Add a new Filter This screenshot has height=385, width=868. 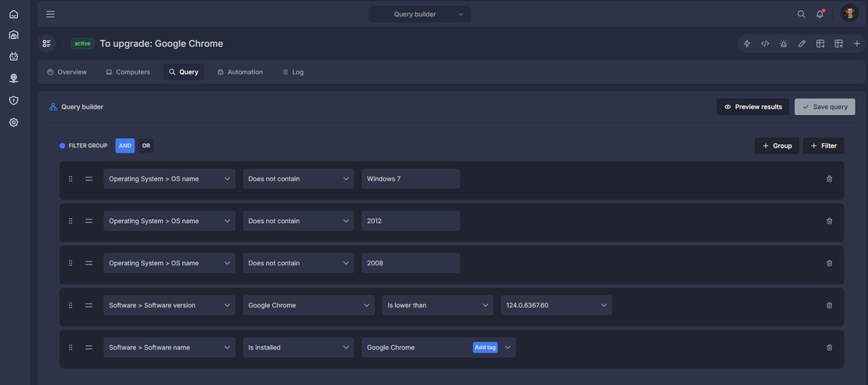coord(823,146)
